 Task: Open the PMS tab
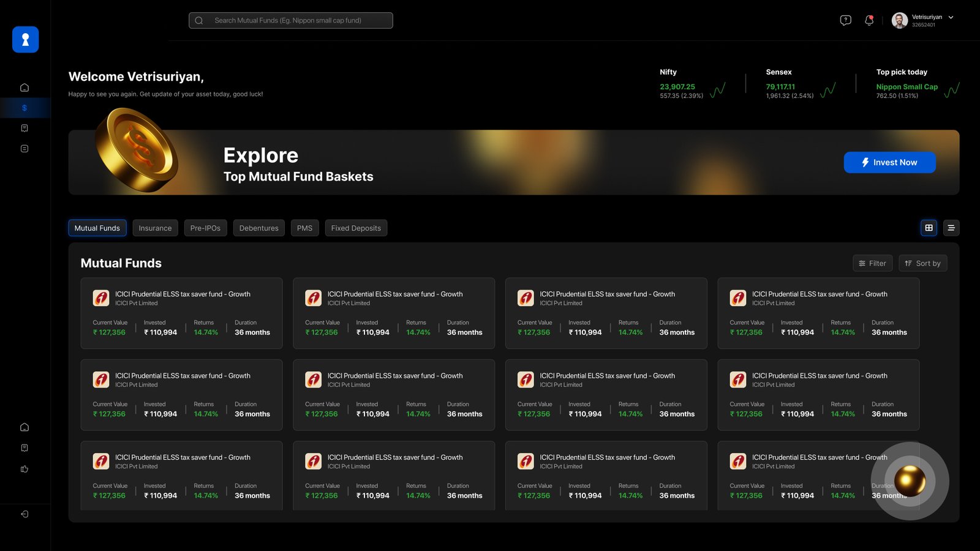coord(304,228)
